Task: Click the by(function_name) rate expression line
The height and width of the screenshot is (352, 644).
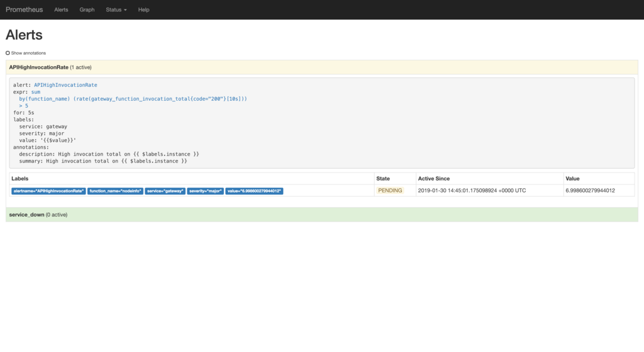Action: tap(133, 99)
